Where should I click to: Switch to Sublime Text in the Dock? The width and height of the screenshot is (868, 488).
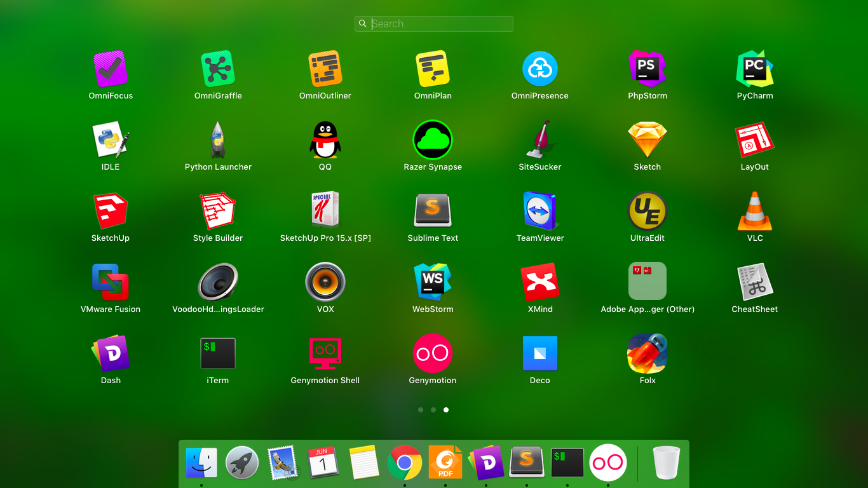[x=527, y=463]
